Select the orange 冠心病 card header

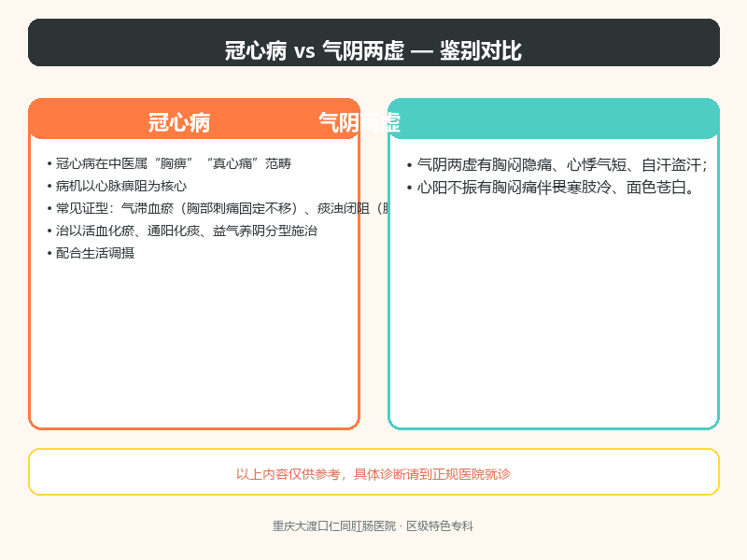(194, 119)
